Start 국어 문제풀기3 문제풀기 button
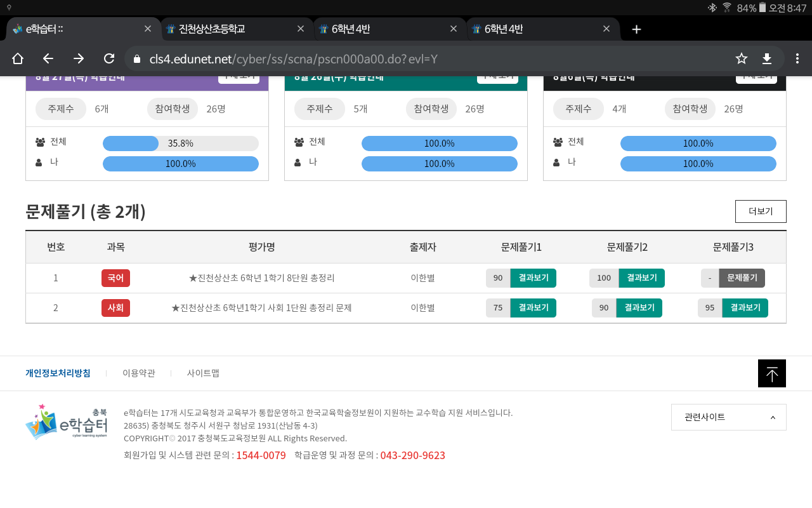The width and height of the screenshot is (812, 508). click(742, 278)
